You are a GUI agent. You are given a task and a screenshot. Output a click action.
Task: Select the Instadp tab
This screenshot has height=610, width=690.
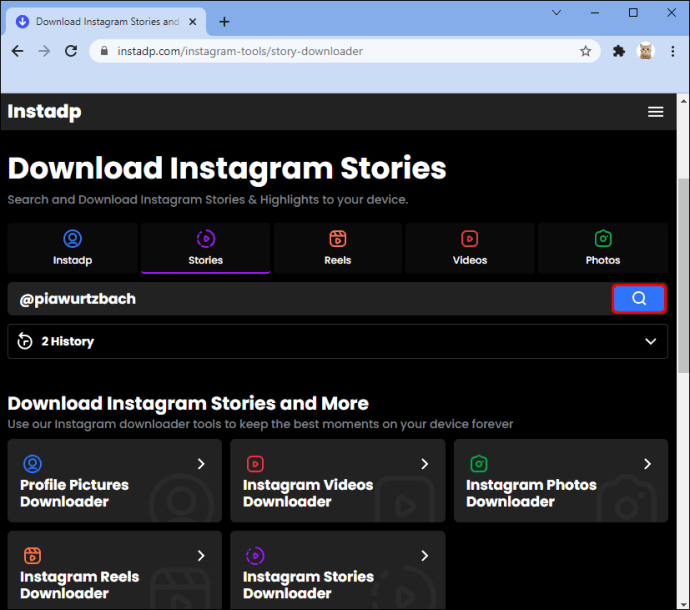73,248
